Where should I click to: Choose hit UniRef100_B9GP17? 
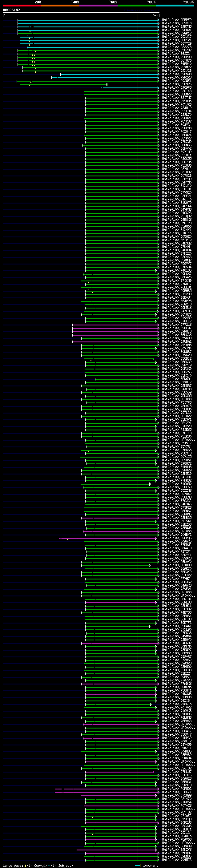177,33
